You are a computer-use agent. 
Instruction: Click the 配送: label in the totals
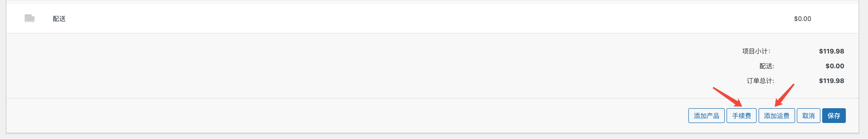pos(766,66)
